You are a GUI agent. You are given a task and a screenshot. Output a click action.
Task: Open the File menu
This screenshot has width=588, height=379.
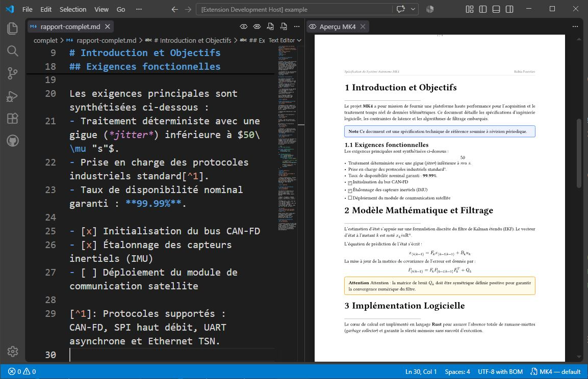28,9
